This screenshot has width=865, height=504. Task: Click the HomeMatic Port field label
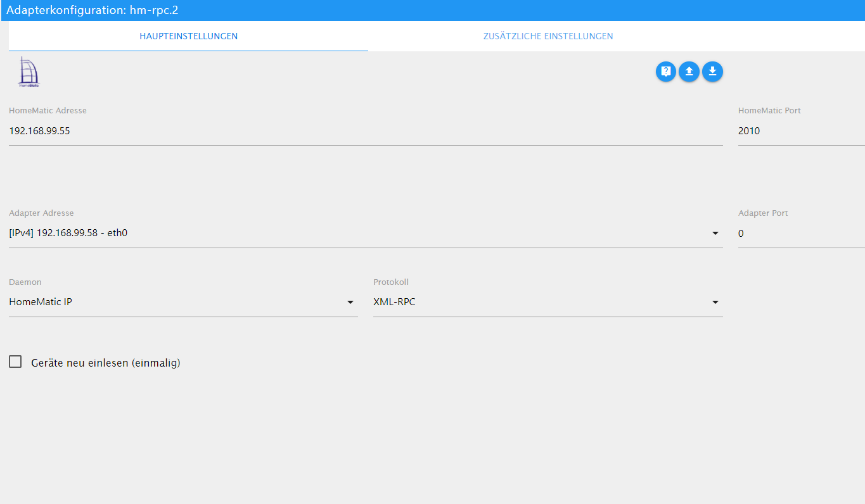[x=769, y=110]
